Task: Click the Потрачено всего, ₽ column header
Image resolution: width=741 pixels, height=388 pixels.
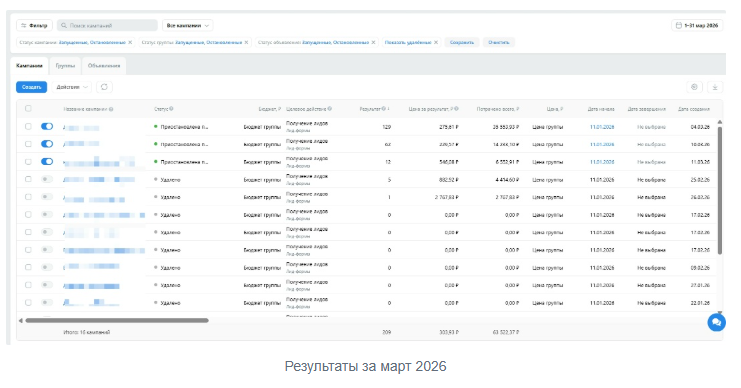Action: point(498,109)
